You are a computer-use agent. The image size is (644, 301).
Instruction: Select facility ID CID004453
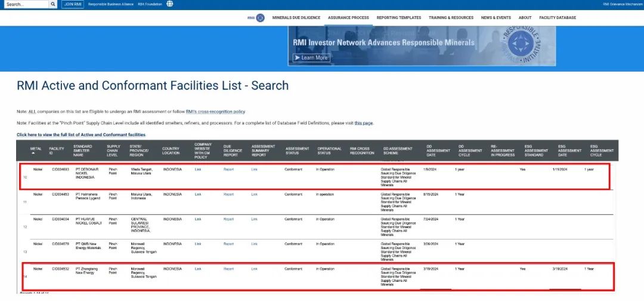tap(60, 194)
